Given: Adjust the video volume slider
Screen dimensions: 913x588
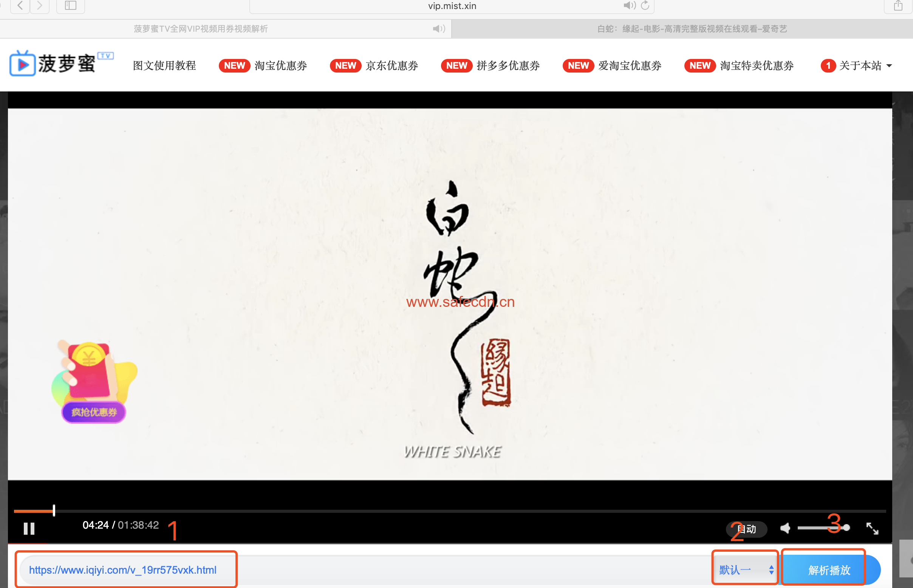Looking at the screenshot, I should [823, 528].
